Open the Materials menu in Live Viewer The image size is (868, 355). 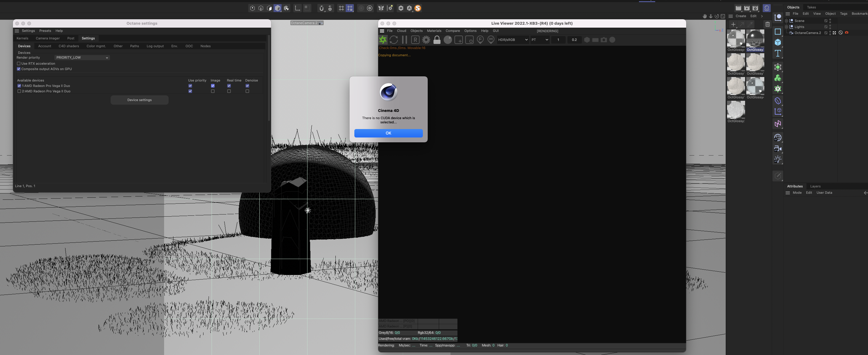[x=434, y=31]
